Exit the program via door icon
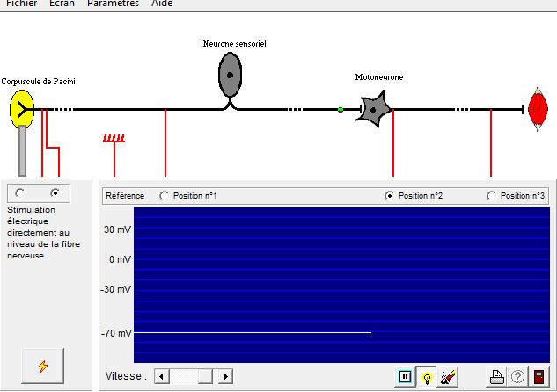 pyautogui.click(x=539, y=377)
